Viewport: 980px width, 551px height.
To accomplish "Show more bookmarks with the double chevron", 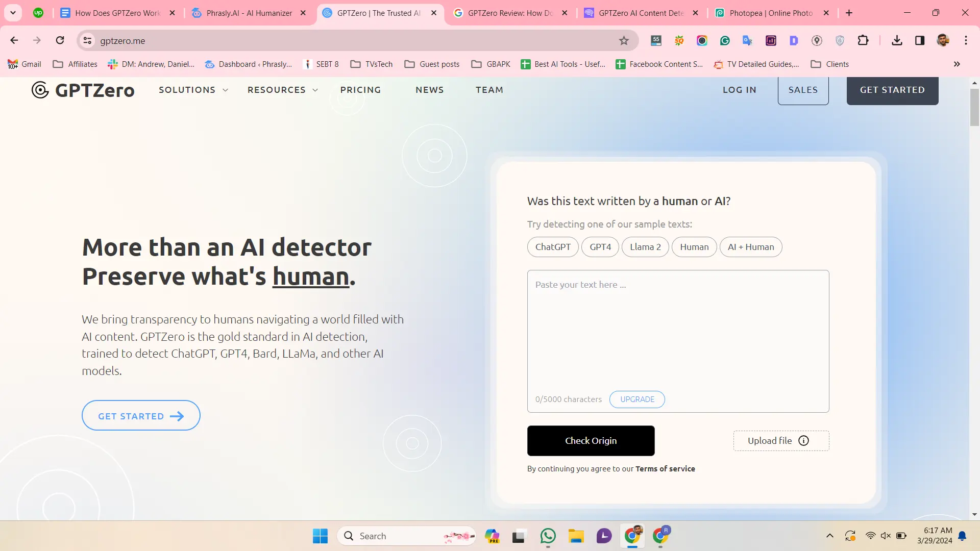I will click(957, 64).
